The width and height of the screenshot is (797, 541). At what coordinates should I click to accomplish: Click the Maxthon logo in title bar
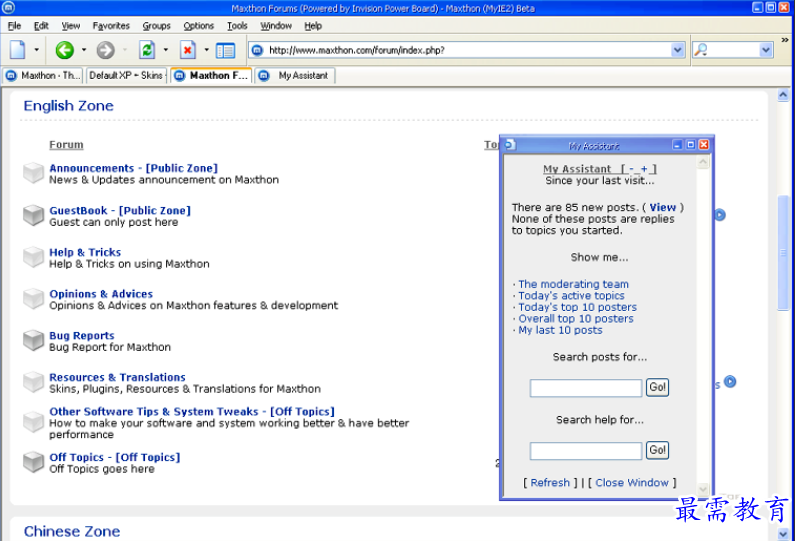coord(8,8)
